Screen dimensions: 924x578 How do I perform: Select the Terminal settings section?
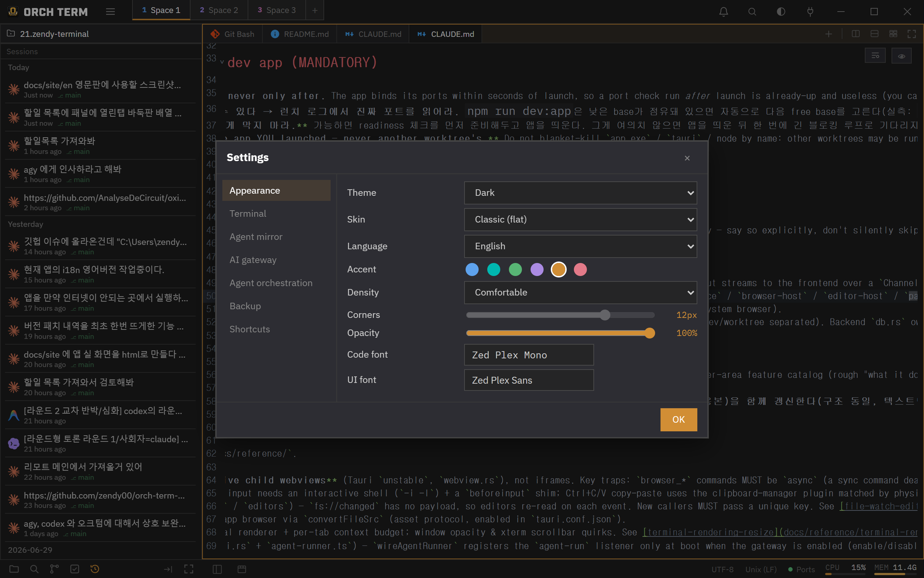[276, 213]
